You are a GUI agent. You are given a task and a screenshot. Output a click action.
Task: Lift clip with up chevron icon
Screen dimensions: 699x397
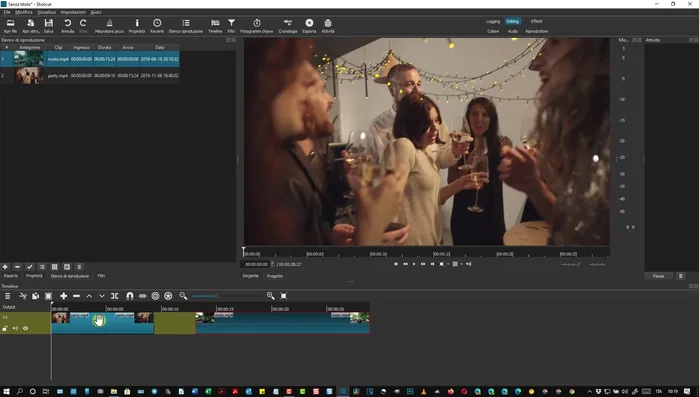(x=89, y=296)
